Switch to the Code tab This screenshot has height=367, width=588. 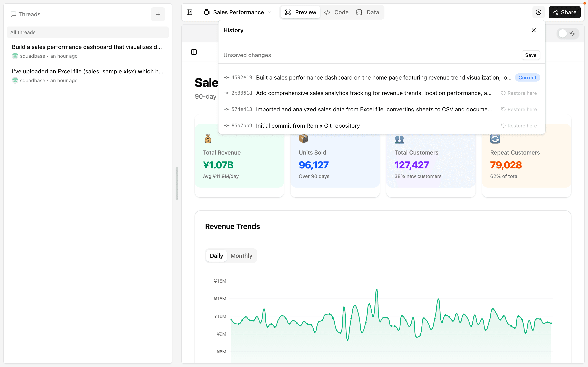336,12
